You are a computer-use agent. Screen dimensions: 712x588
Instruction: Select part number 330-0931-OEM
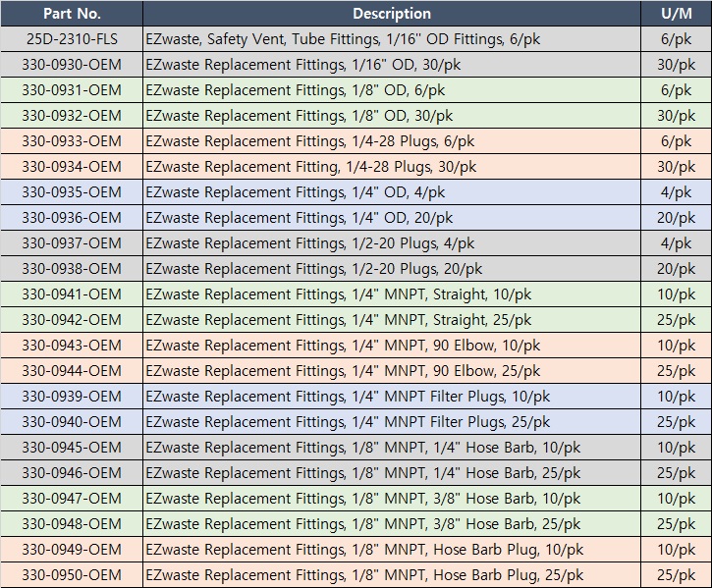point(72,90)
